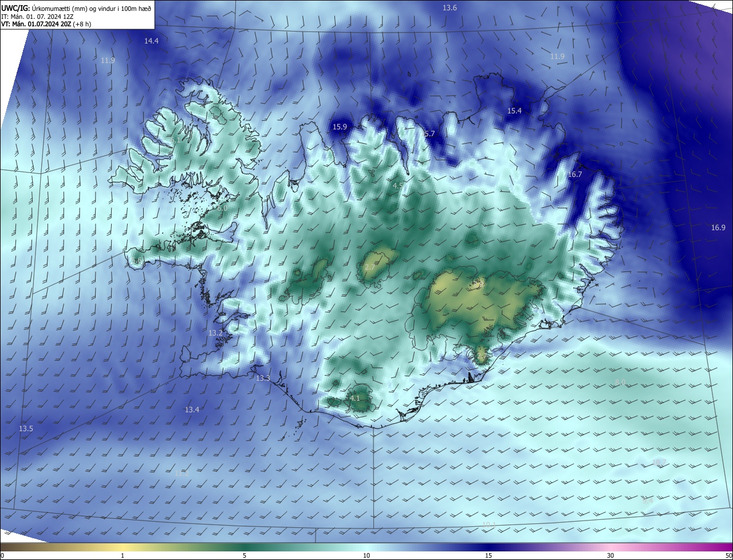Click the 13.5 value label
733x560 pixels.
point(26,429)
